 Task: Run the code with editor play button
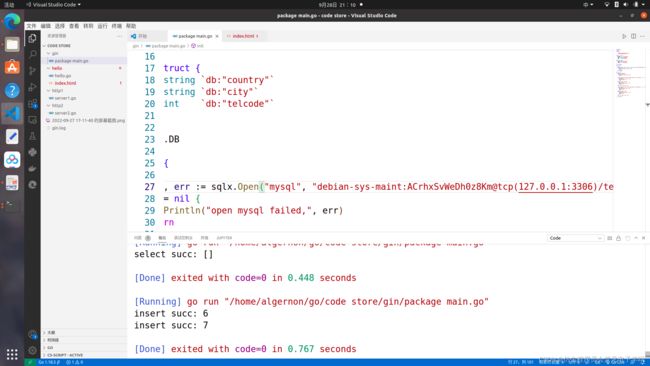624,36
